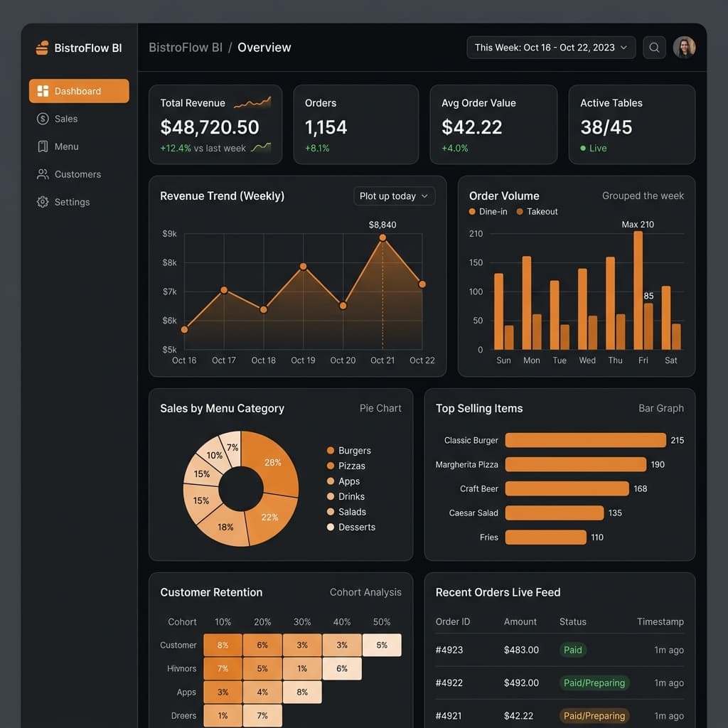Click the Oct 19 revenue data point

(x=303, y=267)
